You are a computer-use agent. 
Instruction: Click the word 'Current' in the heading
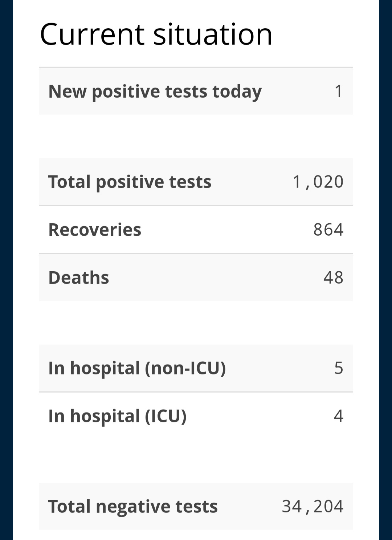coord(93,34)
